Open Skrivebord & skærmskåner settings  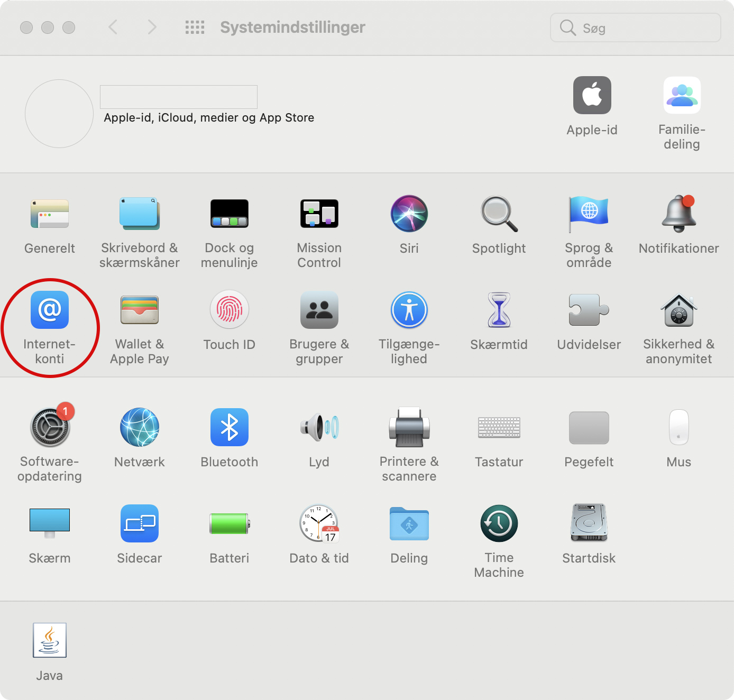pyautogui.click(x=140, y=214)
